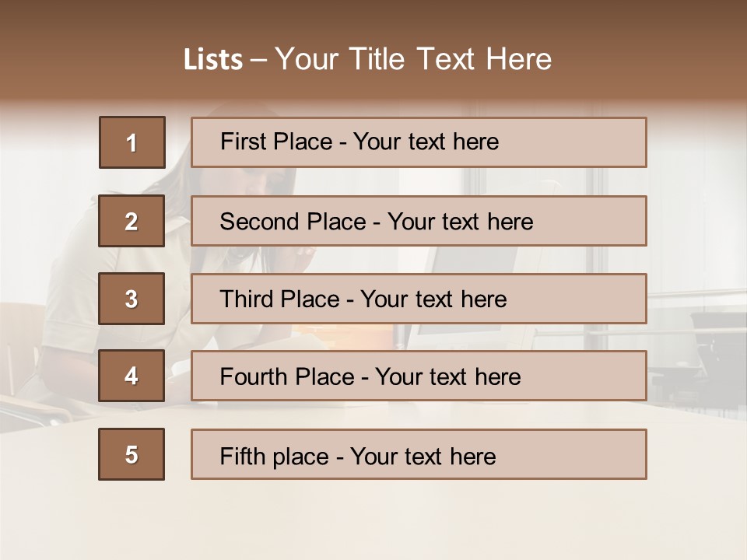
Task: Select the Third Place text box
Action: (419, 299)
